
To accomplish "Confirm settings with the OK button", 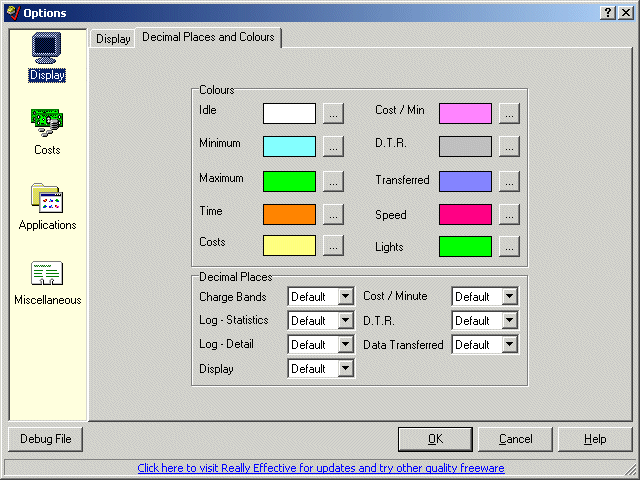I will pos(435,439).
